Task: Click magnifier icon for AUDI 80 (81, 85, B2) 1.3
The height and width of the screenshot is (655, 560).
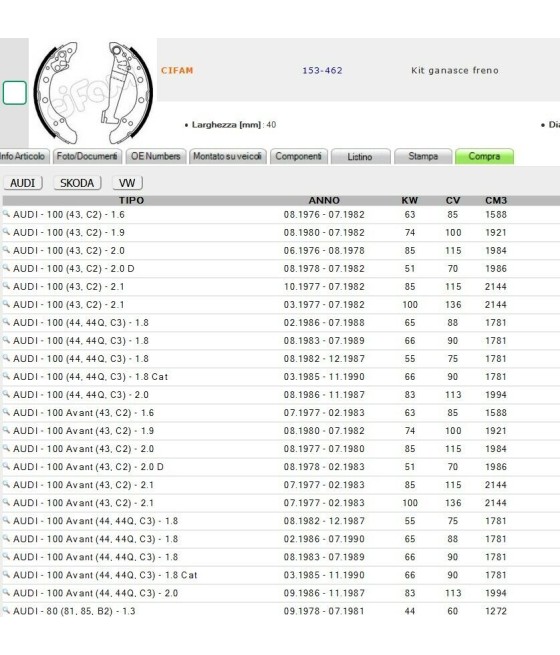Action: point(6,610)
